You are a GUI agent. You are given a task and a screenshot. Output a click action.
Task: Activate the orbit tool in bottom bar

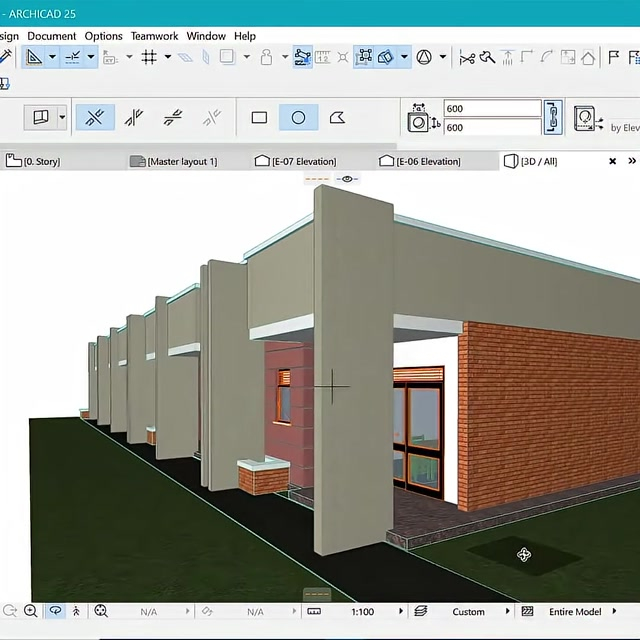click(x=55, y=611)
